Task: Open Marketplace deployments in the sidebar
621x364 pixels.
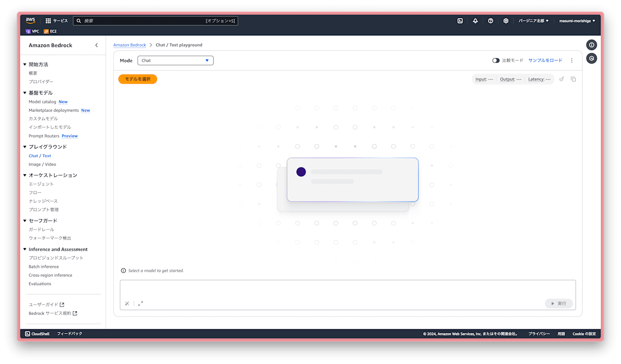Action: 54,110
